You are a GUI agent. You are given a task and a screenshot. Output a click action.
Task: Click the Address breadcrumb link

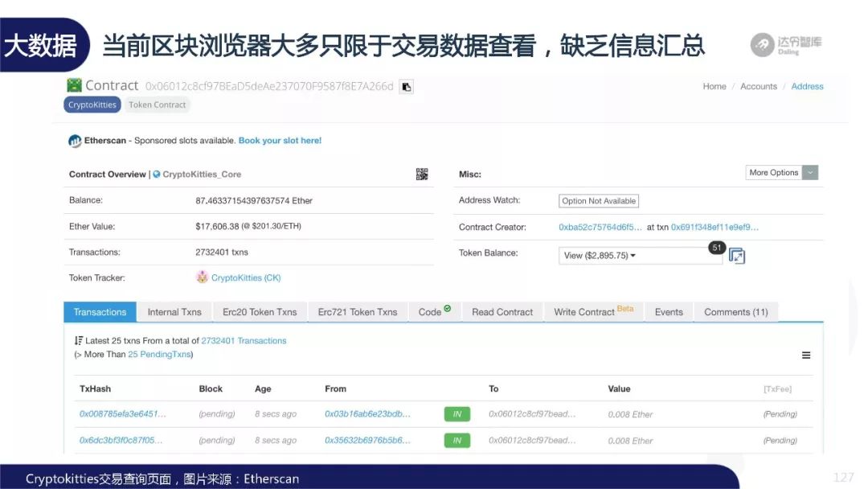tap(807, 86)
